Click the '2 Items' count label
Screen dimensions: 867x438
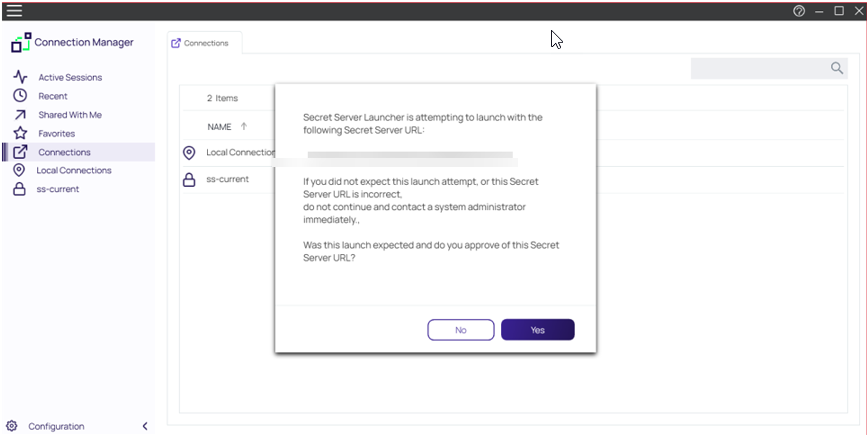pyautogui.click(x=222, y=98)
